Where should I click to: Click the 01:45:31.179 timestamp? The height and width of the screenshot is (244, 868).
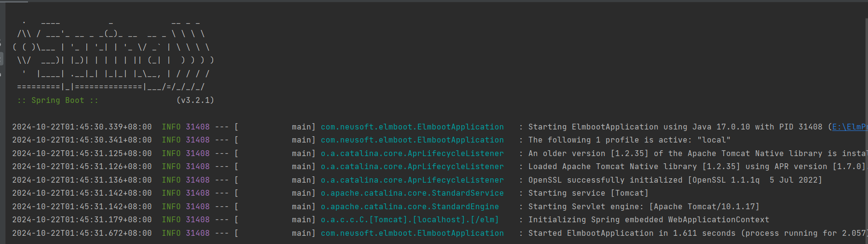click(82, 220)
